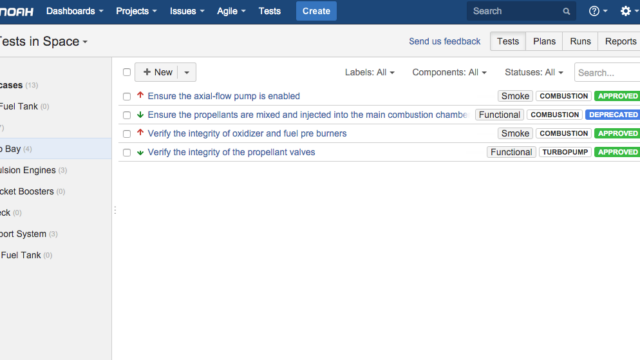Click COMBUSTION tag on axial-flow pump row
The height and width of the screenshot is (360, 640).
coord(564,96)
